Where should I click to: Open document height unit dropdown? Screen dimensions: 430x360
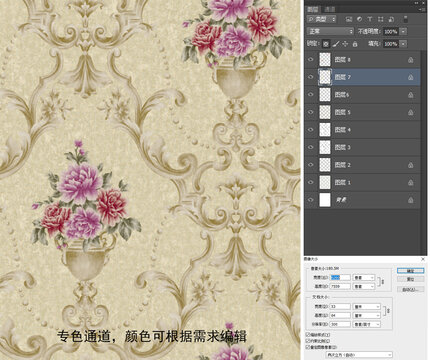point(367,315)
